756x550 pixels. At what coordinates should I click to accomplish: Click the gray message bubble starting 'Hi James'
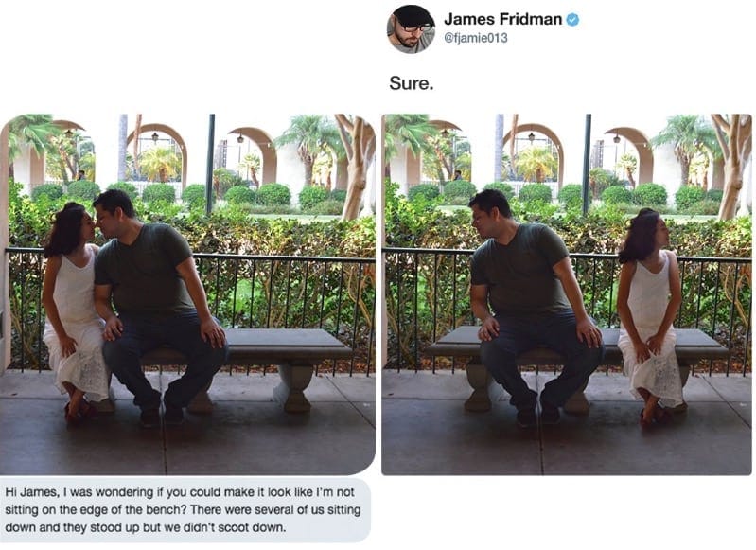pyautogui.click(x=185, y=510)
